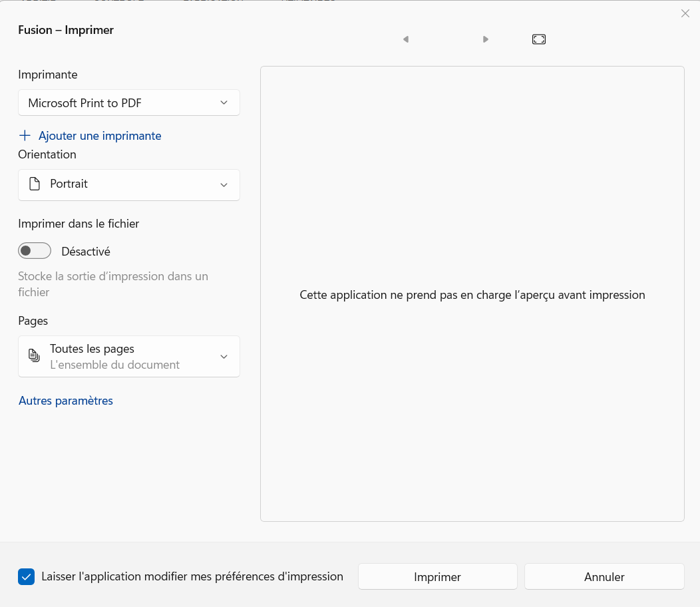Uncheck Laisser l'application modifier mes préférences
Viewport: 700px width, 607px height.
point(26,576)
